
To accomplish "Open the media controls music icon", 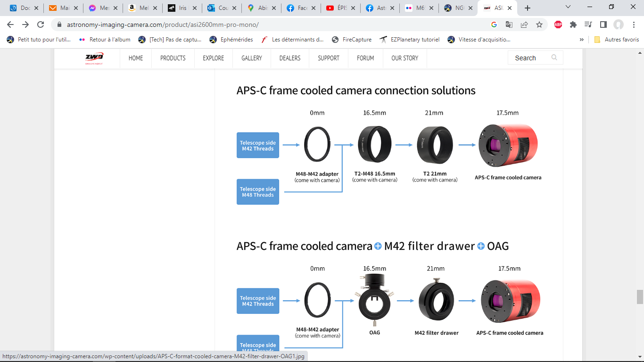I will 588,25.
